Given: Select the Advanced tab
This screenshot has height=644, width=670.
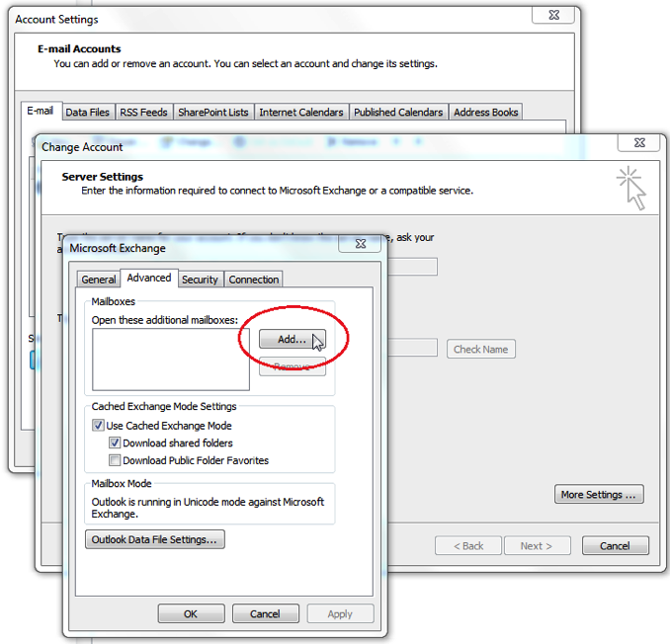Looking at the screenshot, I should coord(149,278).
